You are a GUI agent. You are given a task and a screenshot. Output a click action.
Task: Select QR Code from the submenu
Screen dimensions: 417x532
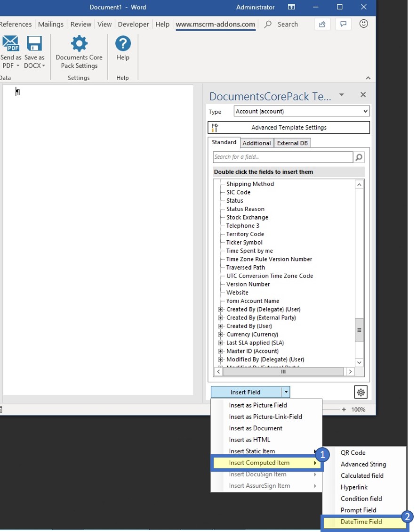[x=353, y=453]
